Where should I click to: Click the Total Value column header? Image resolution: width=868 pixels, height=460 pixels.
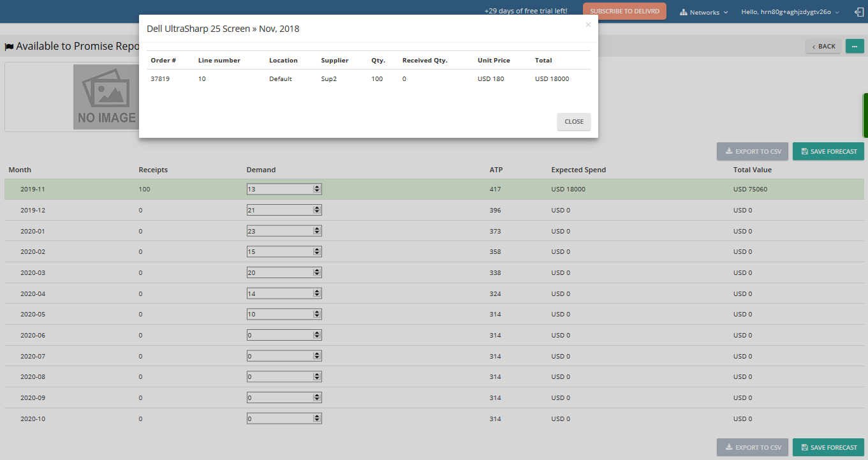pyautogui.click(x=753, y=170)
